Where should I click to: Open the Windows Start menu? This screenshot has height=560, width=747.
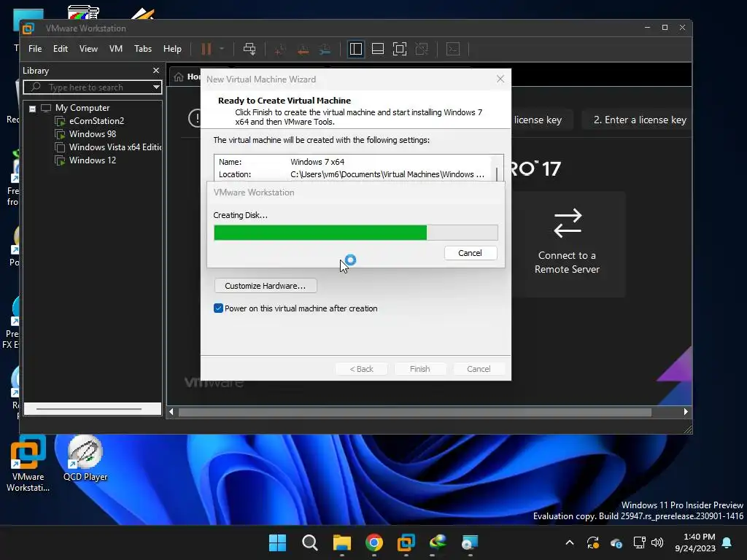pyautogui.click(x=277, y=542)
